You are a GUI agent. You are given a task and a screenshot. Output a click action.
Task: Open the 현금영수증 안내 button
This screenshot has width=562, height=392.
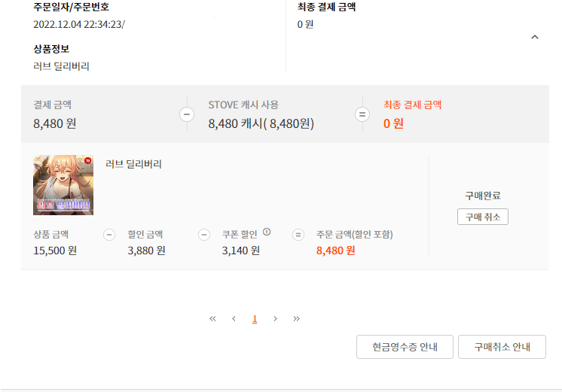click(405, 347)
